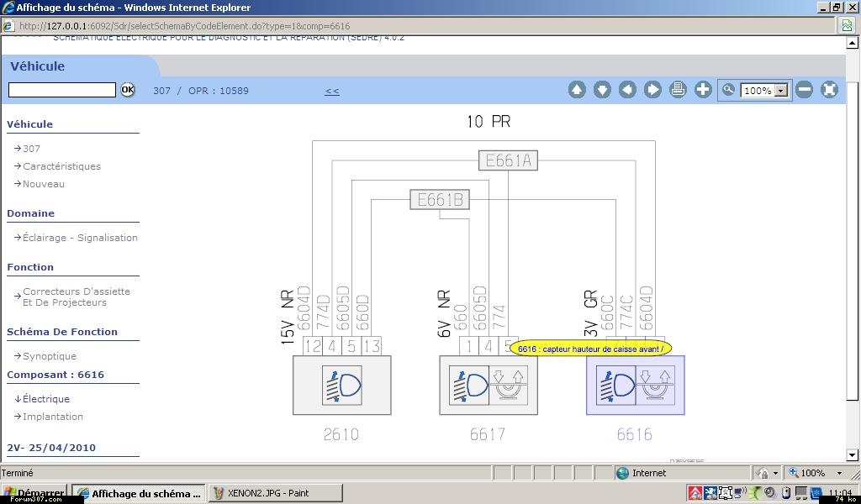Open the Caractéristiques link
This screenshot has width=861, height=504.
click(61, 166)
